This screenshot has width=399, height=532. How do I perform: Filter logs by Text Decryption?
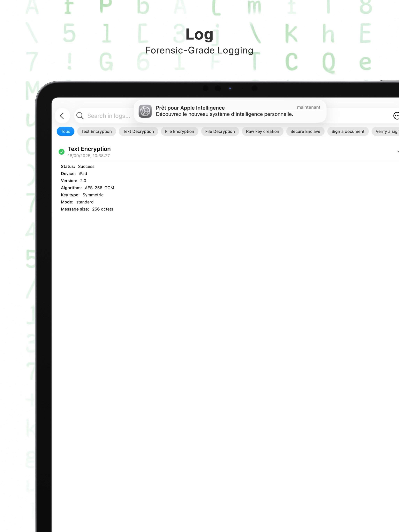(138, 132)
